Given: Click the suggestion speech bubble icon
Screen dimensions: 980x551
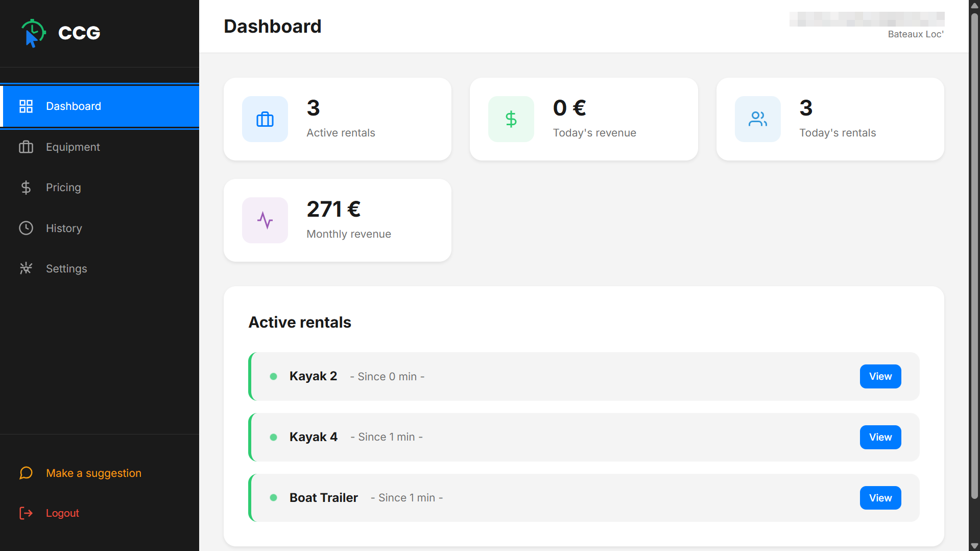Looking at the screenshot, I should [x=26, y=473].
